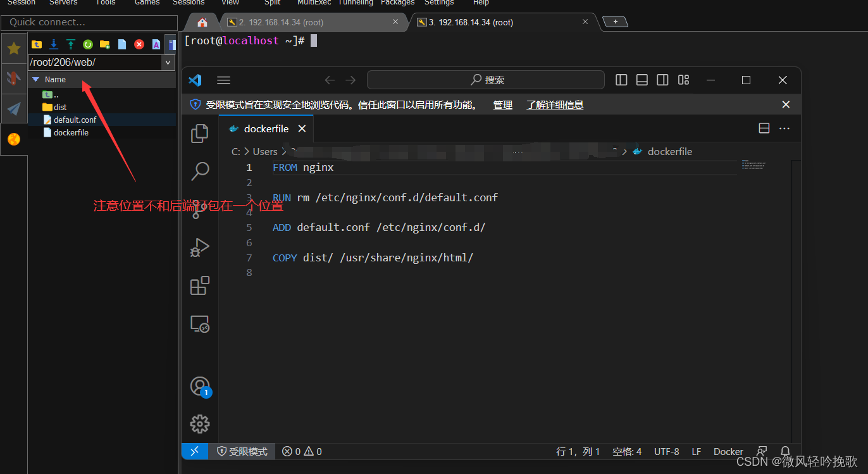Close terminal tab 2 with its X
Image resolution: width=868 pixels, height=474 pixels.
pos(395,22)
